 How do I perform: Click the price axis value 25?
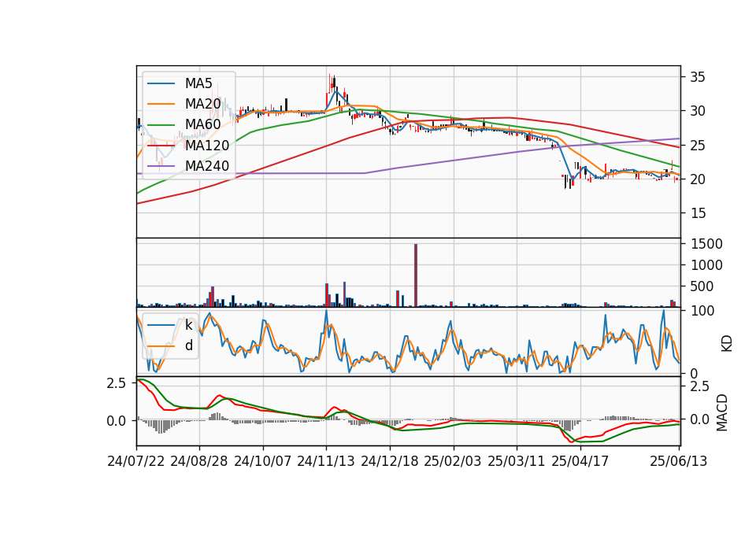(698, 145)
